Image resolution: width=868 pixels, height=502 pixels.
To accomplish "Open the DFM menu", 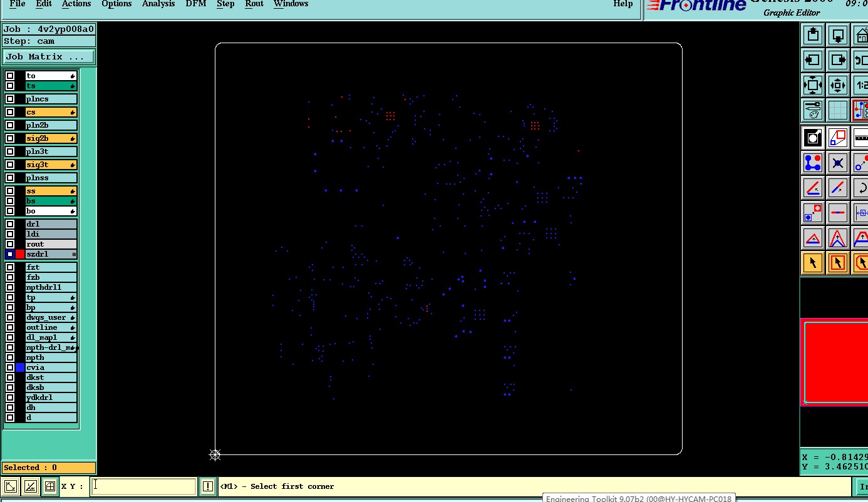I will (196, 4).
